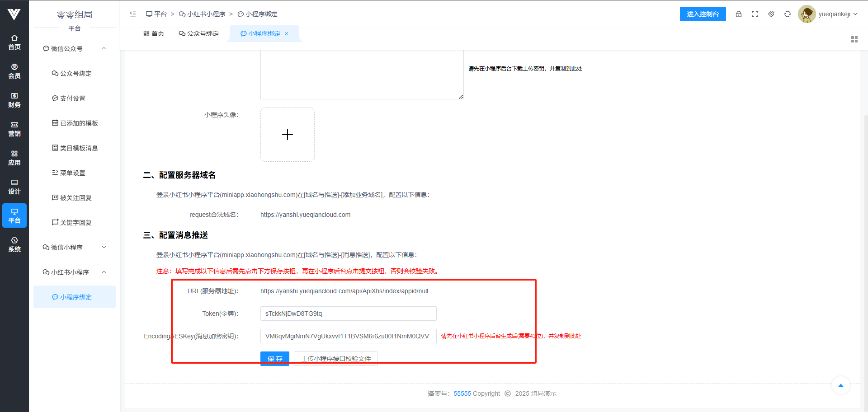Open the 营销 section in left rail

[14, 129]
